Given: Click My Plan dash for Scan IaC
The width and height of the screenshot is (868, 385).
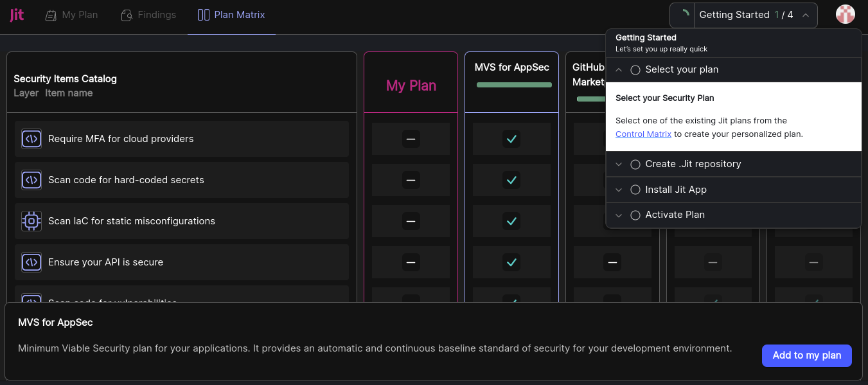Looking at the screenshot, I should (x=411, y=221).
